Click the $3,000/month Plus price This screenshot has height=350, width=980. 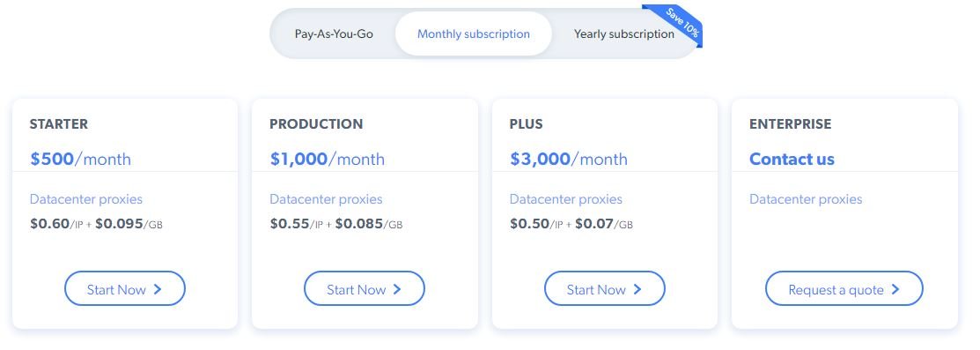point(569,159)
